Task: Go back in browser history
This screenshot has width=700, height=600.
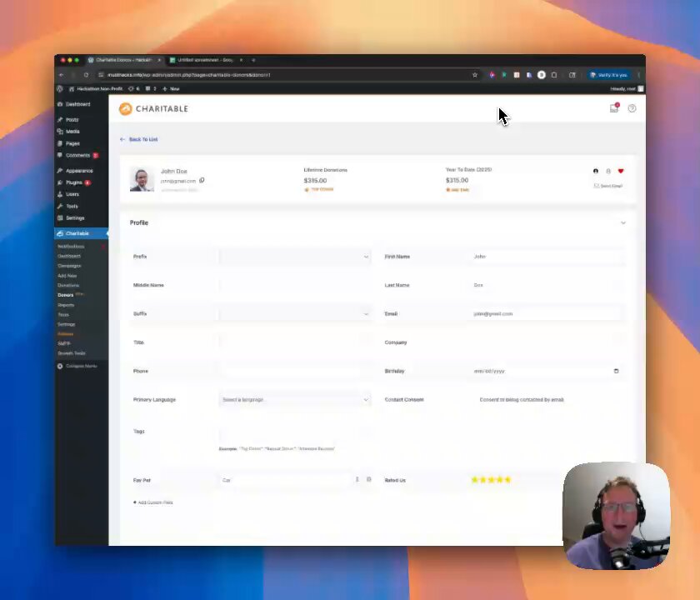Action: coord(61,75)
